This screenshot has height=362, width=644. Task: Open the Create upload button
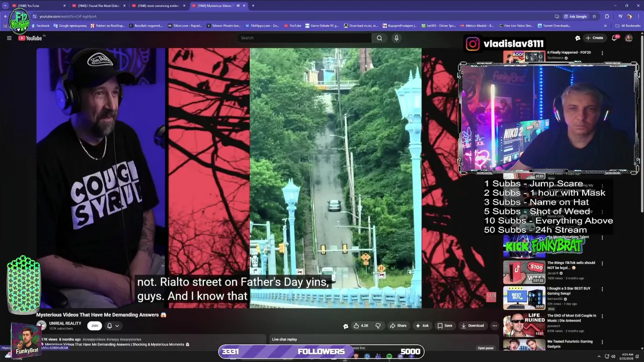click(595, 38)
